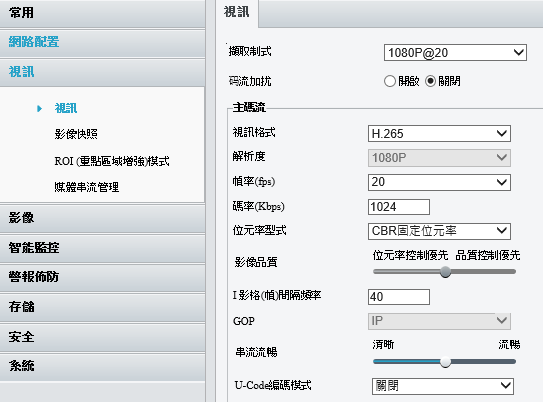543x402 pixels.
Task: Open the 常用 menu section
Action: pyautogui.click(x=103, y=13)
